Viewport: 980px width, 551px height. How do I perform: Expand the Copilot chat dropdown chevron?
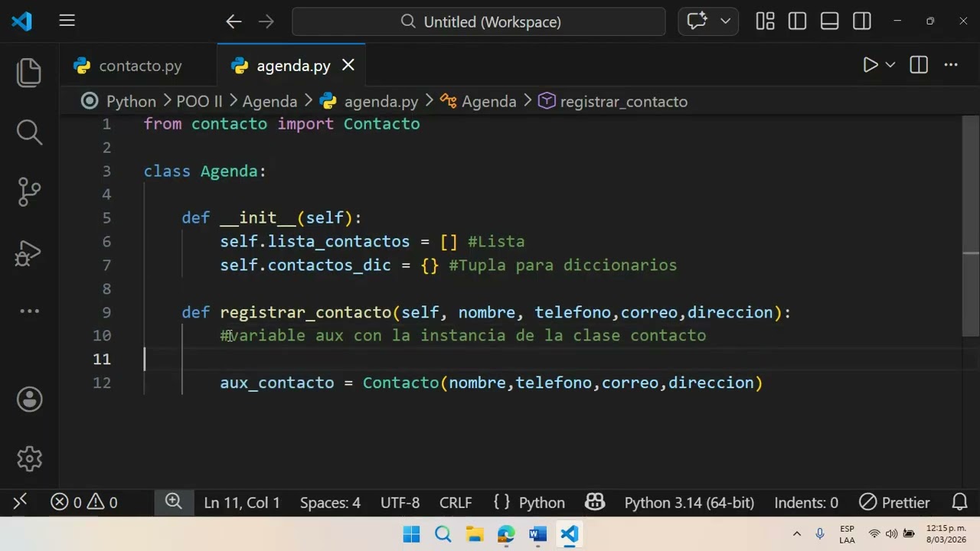click(725, 21)
